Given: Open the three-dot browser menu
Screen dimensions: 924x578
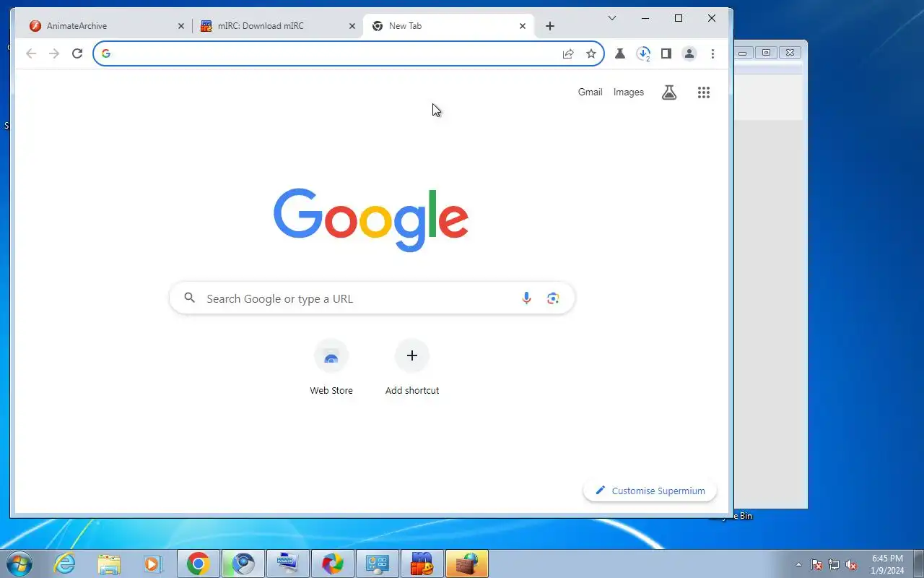Looking at the screenshot, I should pyautogui.click(x=712, y=53).
